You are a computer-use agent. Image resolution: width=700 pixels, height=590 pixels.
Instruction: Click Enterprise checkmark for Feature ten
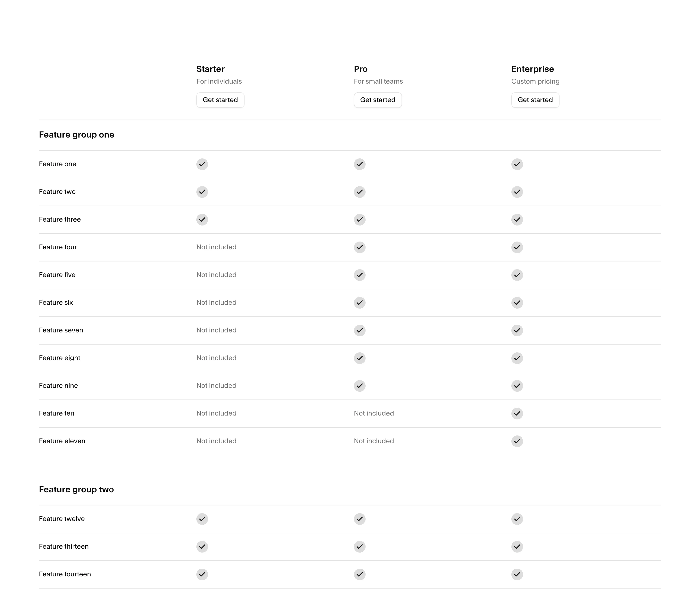pos(517,414)
